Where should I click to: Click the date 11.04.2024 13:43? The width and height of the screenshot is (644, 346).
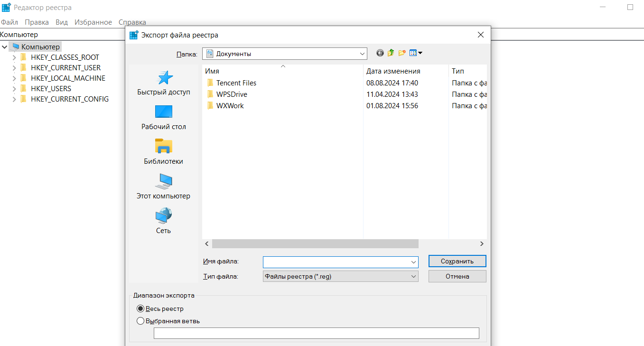click(x=392, y=94)
